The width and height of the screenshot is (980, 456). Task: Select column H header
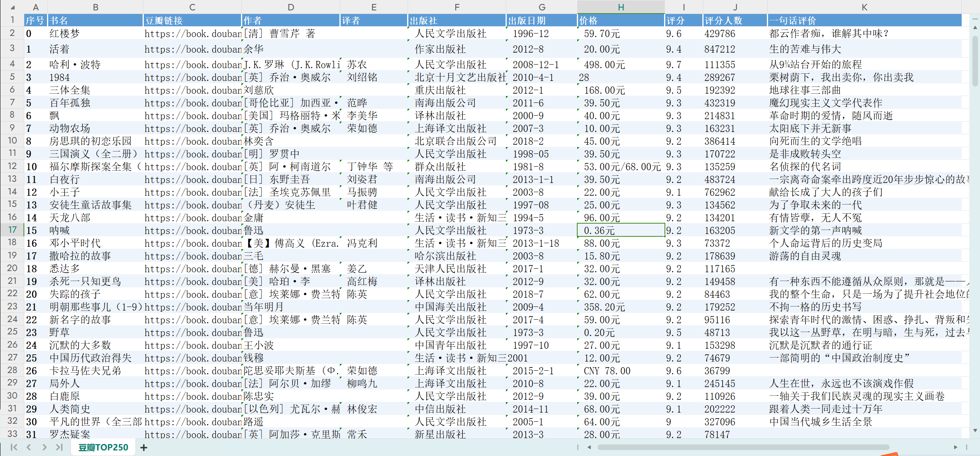620,7
